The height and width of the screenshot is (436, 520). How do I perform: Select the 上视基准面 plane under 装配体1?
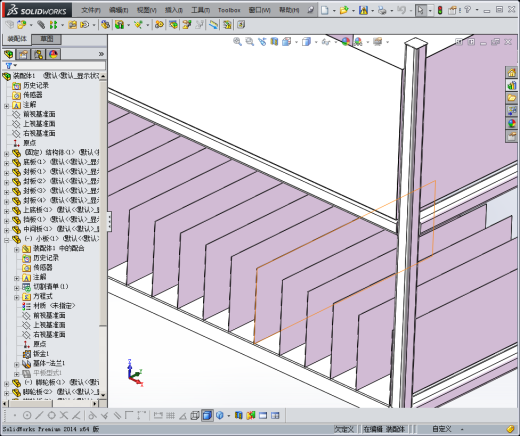[39, 124]
